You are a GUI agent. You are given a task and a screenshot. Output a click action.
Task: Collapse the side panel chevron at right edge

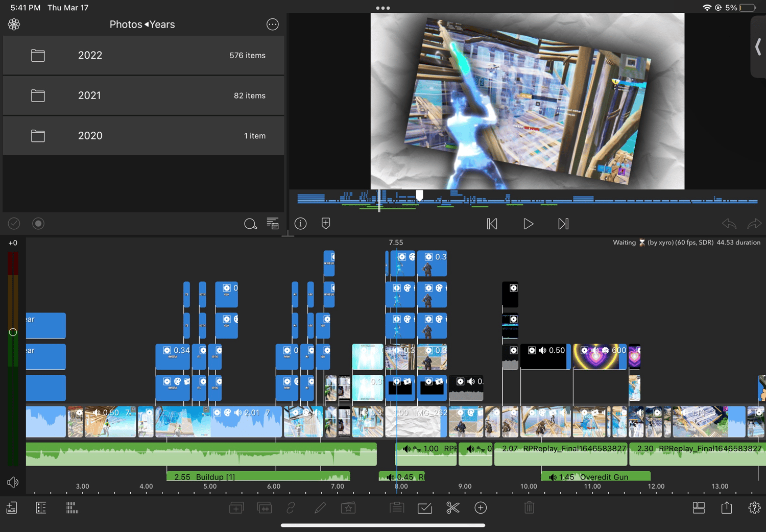pyautogui.click(x=758, y=47)
